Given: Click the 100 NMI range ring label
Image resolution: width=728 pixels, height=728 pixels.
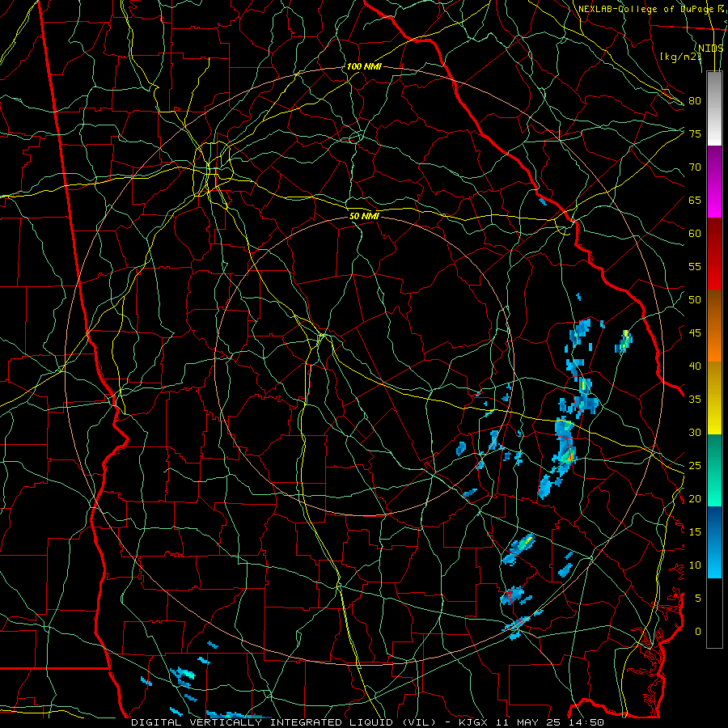Looking at the screenshot, I should tap(364, 66).
